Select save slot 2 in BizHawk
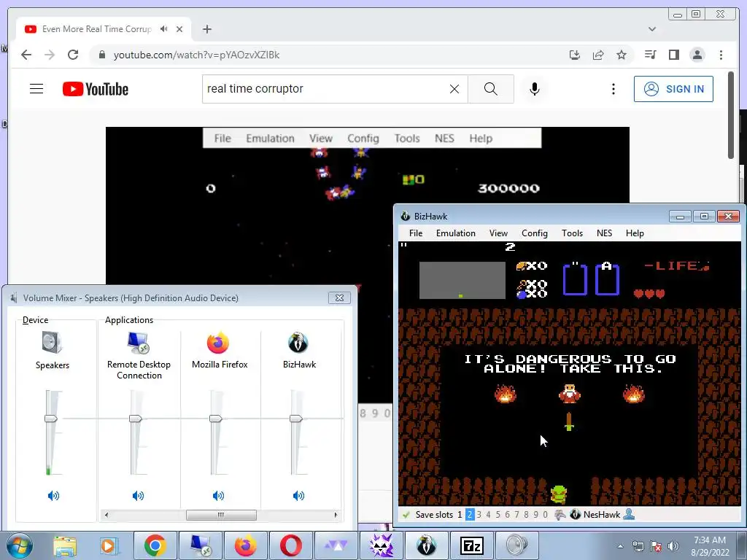The image size is (747, 560). coord(470,515)
